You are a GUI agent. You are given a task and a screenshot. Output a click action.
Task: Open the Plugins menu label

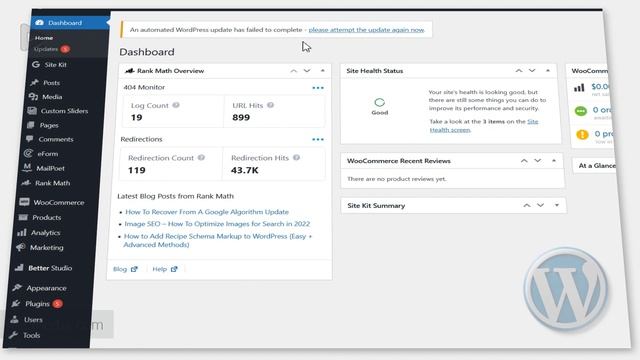38,304
